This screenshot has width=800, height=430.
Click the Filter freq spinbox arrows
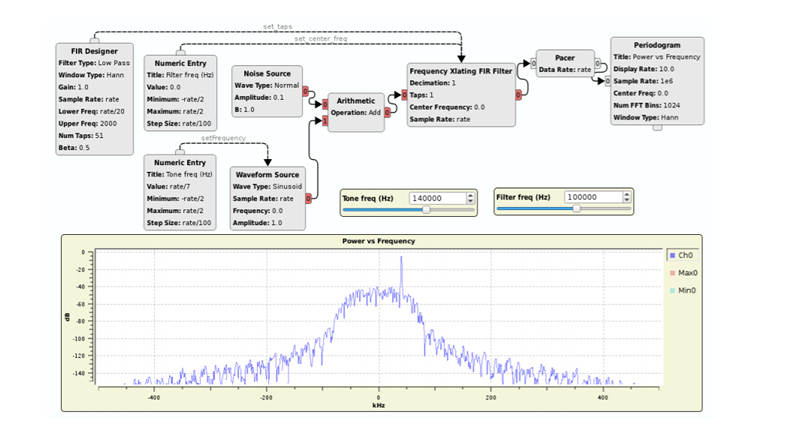[x=628, y=198]
